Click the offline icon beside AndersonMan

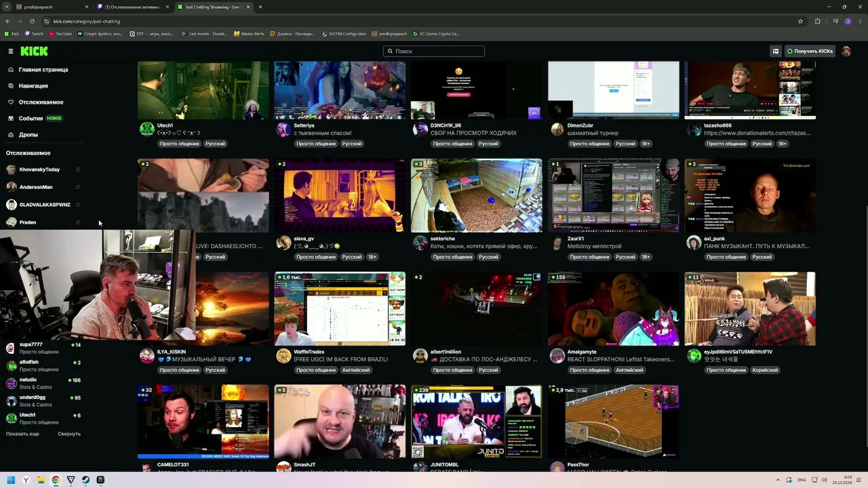click(78, 187)
